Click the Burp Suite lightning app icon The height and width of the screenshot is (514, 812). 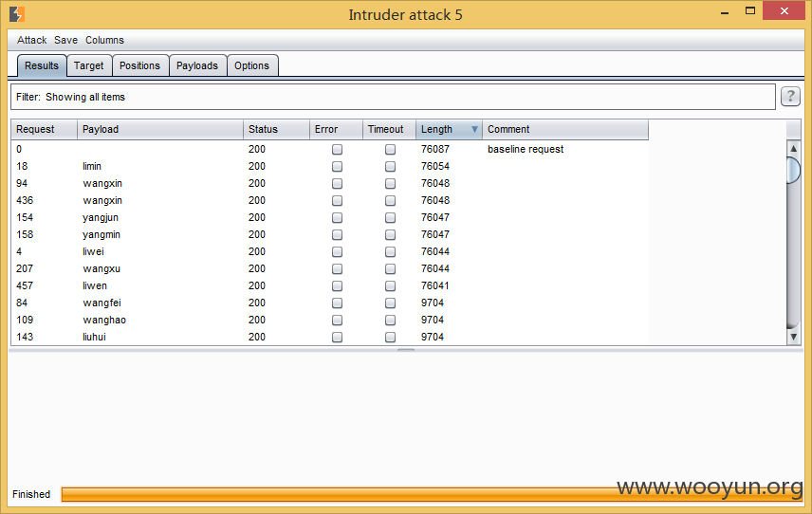(x=16, y=14)
